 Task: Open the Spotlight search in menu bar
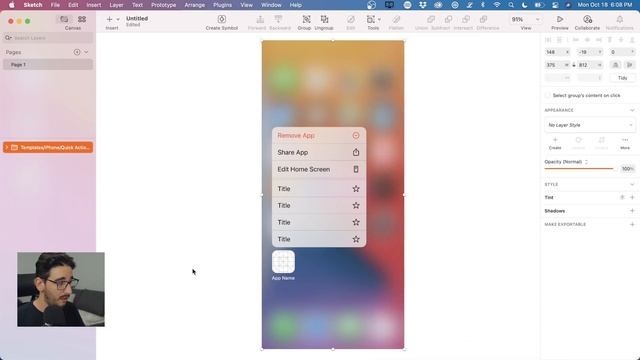[x=511, y=5]
